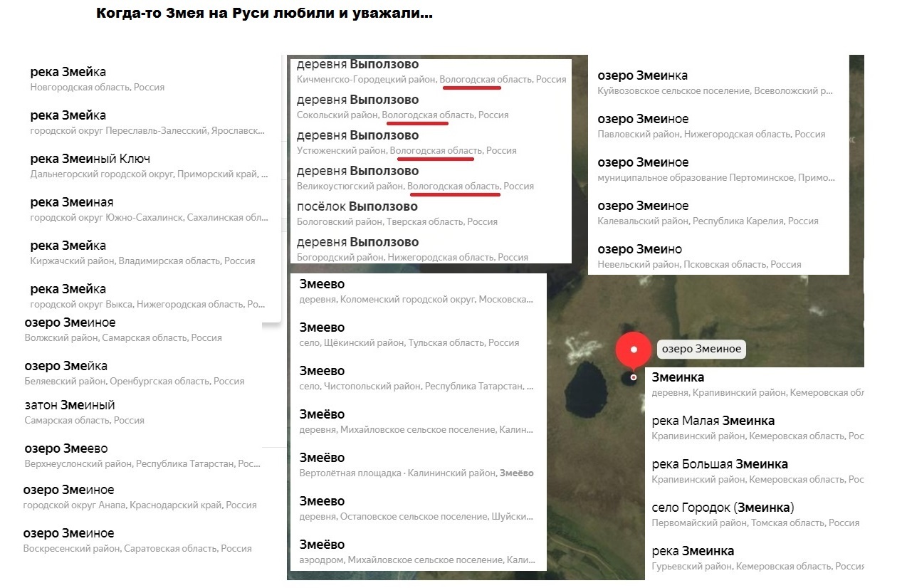Select Выползово in Кичменгско-Городецкий район
Screen dimensions: 907x588
pyautogui.click(x=431, y=71)
